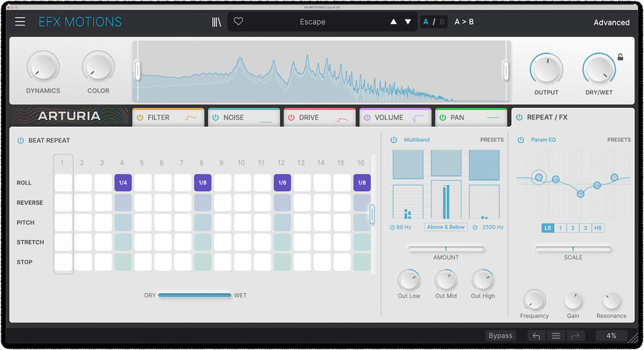Click the Volume envelope shape icon
The image size is (644, 350).
point(417,118)
